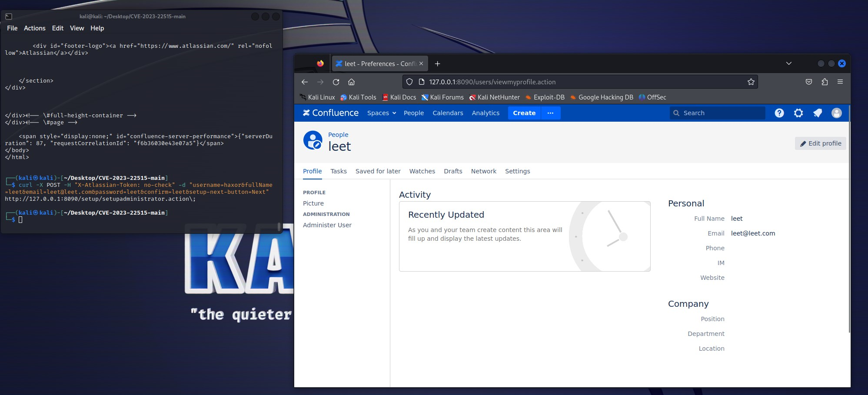Image resolution: width=868 pixels, height=395 pixels.
Task: Click the Firefox page vertical scrollbar
Action: tap(849, 219)
